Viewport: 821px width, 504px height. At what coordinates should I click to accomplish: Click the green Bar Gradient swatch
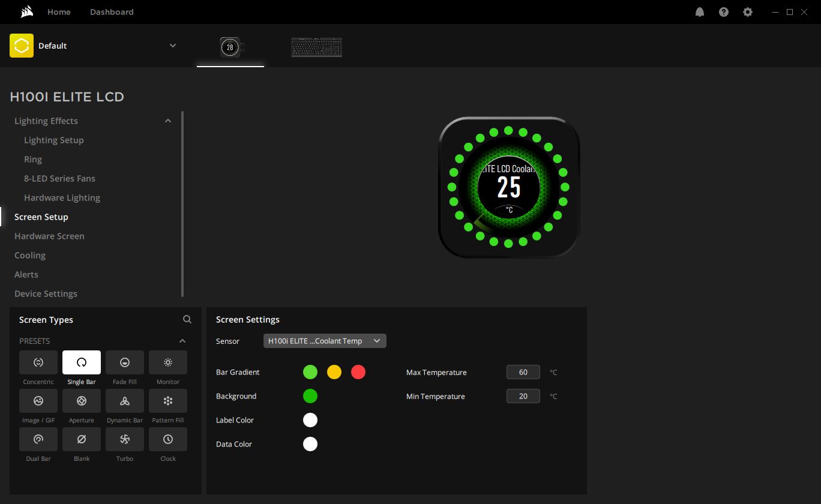(310, 372)
